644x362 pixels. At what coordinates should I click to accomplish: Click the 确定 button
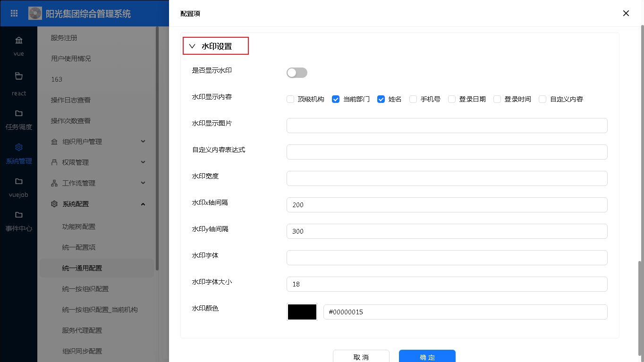tap(427, 356)
